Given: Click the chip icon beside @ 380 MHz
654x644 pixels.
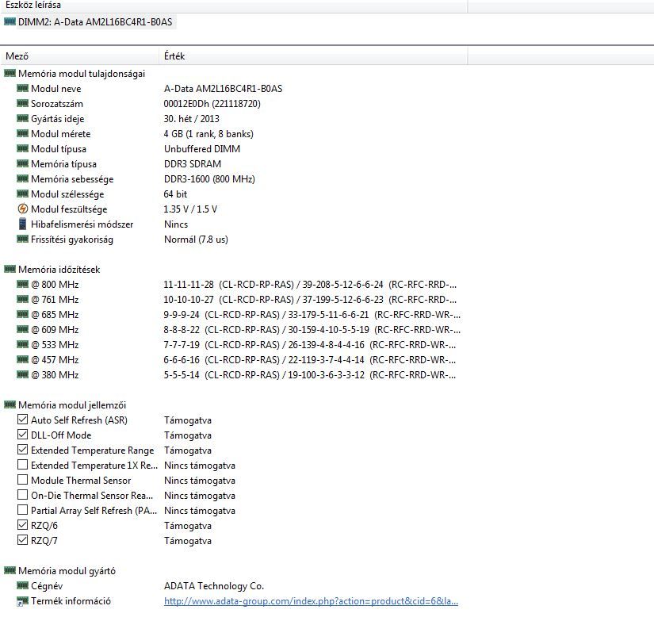Looking at the screenshot, I should point(22,374).
